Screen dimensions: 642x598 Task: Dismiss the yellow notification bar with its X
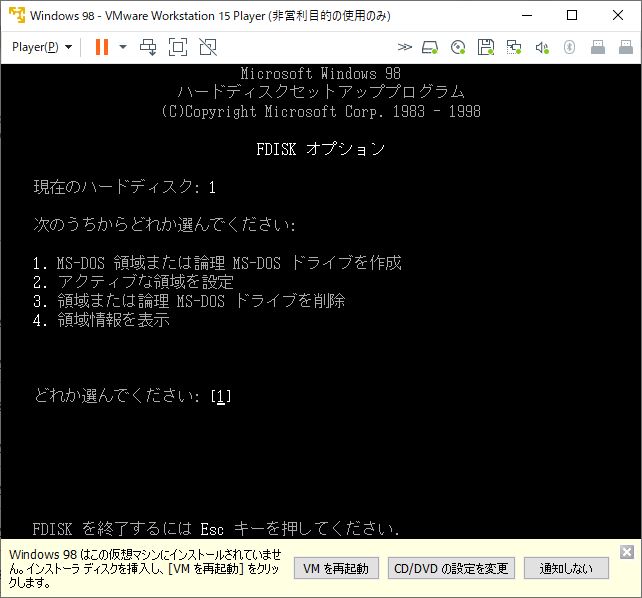click(x=627, y=552)
